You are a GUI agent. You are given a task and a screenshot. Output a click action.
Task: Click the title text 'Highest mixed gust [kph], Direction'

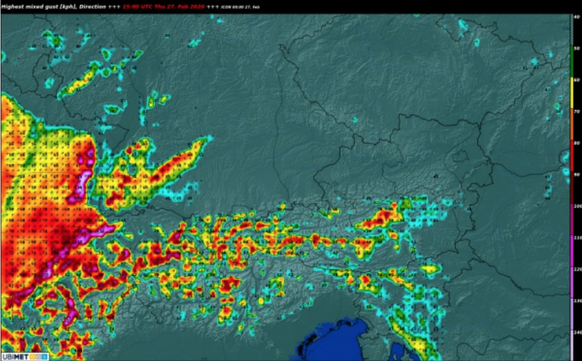click(53, 7)
